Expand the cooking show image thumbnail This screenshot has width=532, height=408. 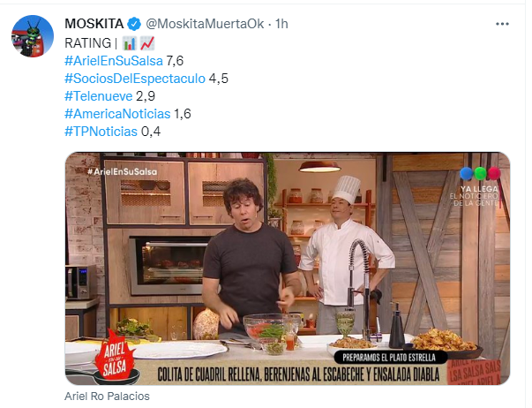pos(288,268)
